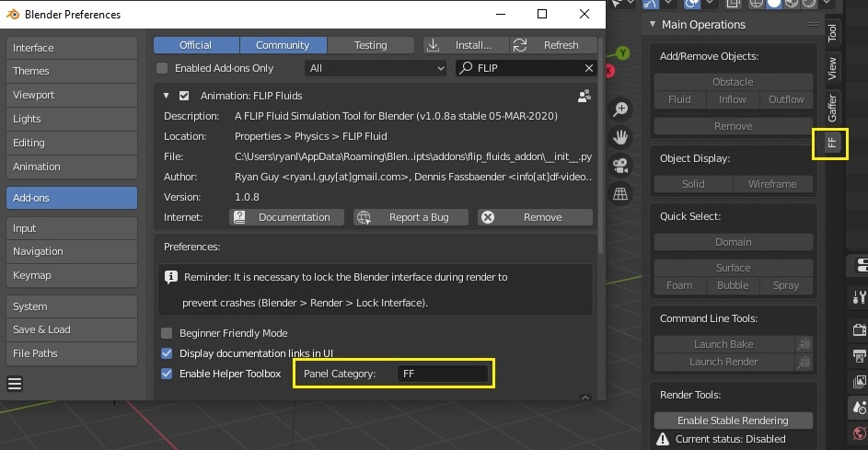Refresh the add-ons list
Viewport: 868px width, 450px height.
point(553,45)
